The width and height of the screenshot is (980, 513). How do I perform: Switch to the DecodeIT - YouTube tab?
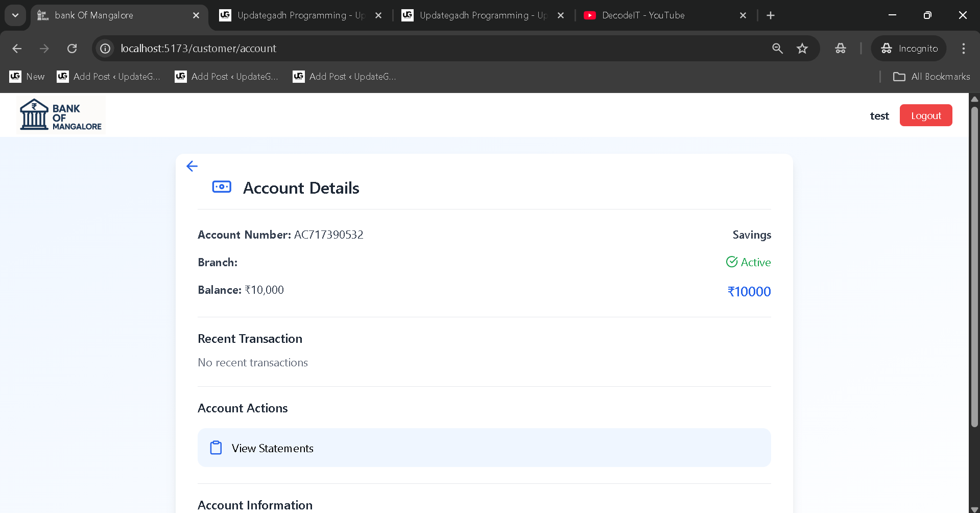[642, 15]
